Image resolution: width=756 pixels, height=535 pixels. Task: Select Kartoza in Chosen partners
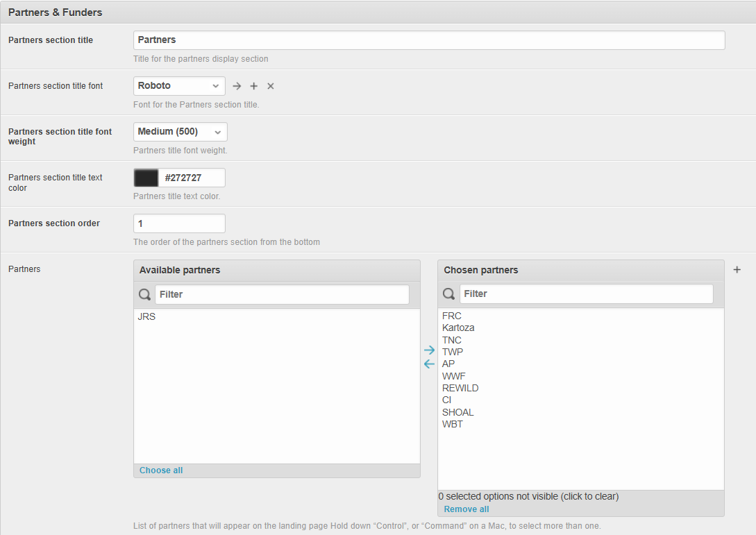point(458,328)
